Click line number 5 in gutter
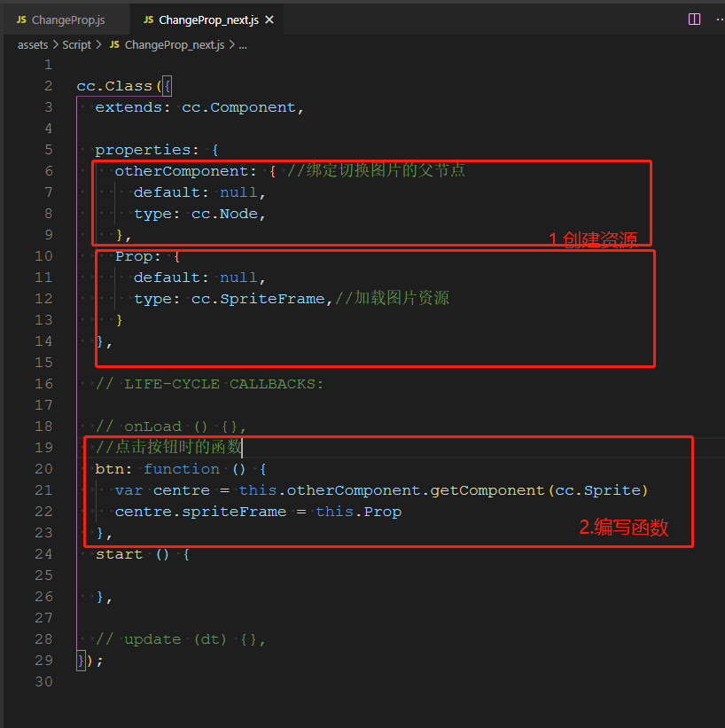 [48, 150]
